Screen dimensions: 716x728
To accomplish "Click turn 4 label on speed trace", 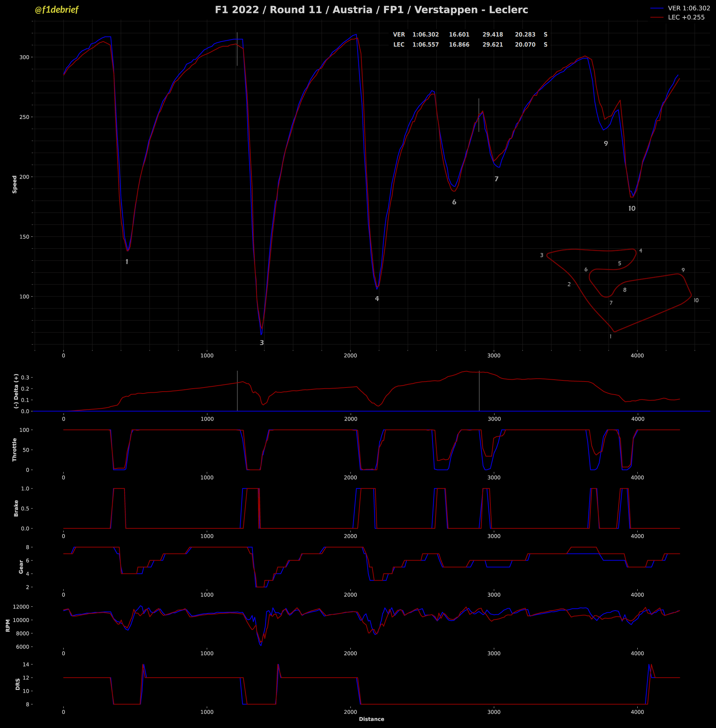I will click(x=377, y=299).
